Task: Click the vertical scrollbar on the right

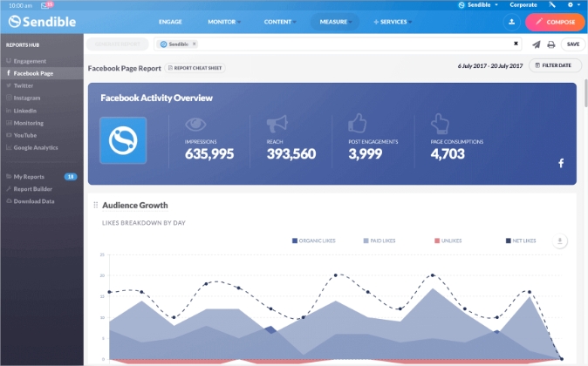Action: [585, 93]
